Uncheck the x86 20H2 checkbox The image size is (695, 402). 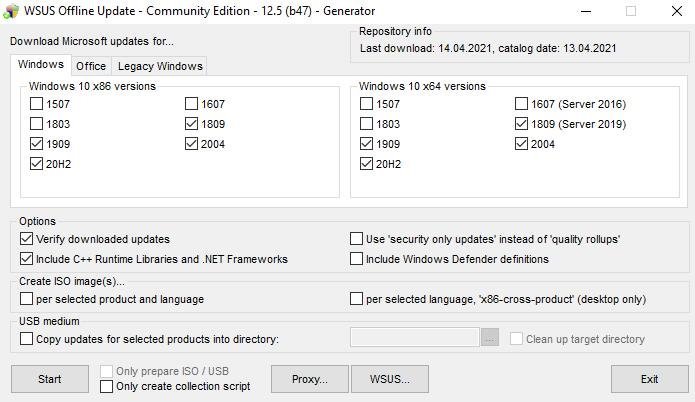click(36, 164)
